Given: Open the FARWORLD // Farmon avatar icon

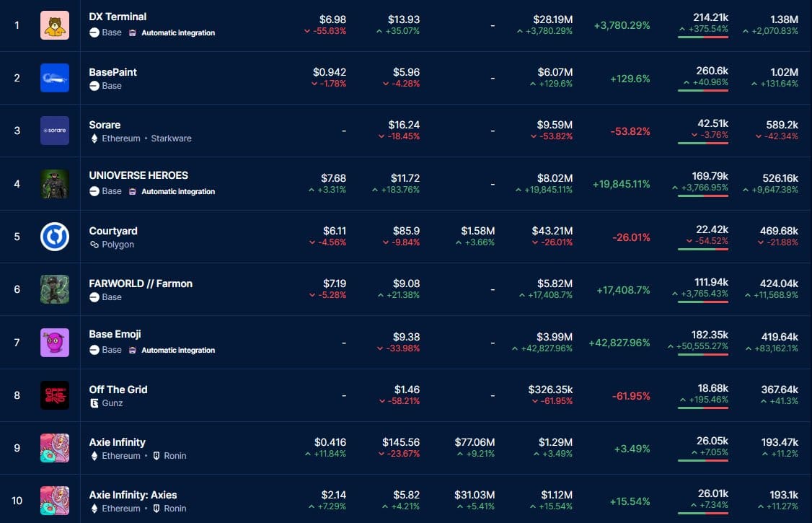Looking at the screenshot, I should (x=55, y=289).
